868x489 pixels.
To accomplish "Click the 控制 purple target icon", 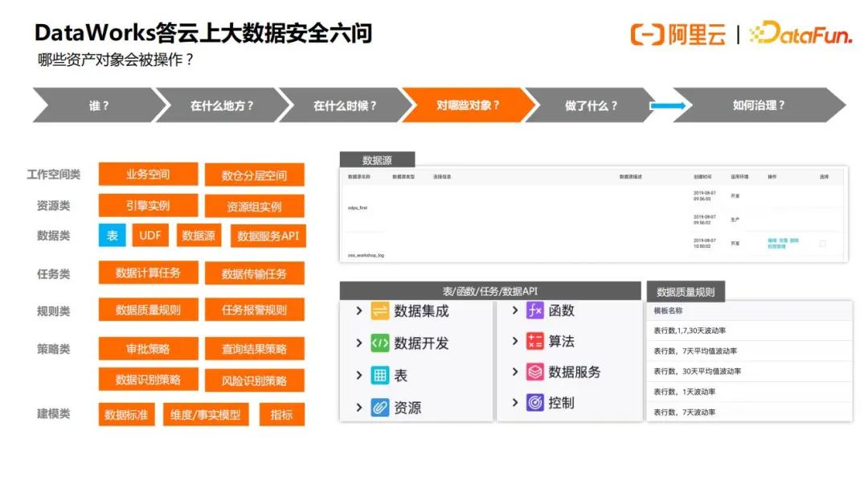I will coord(535,401).
